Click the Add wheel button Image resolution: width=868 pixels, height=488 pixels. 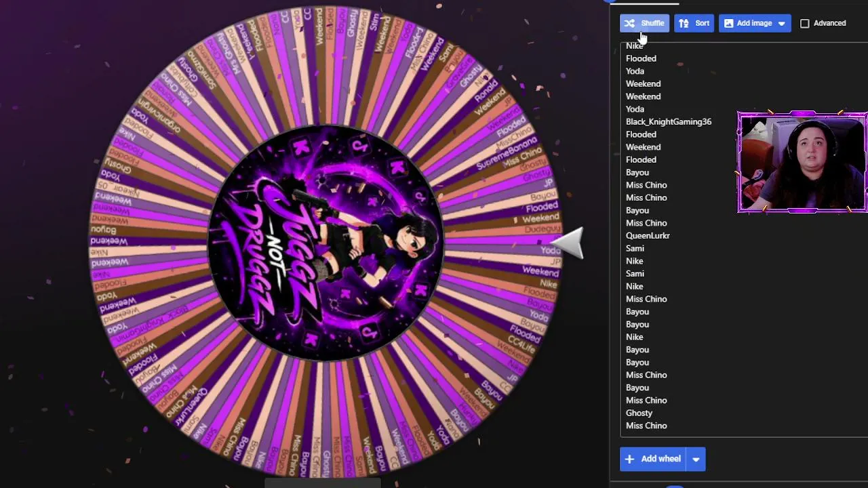pos(653,459)
